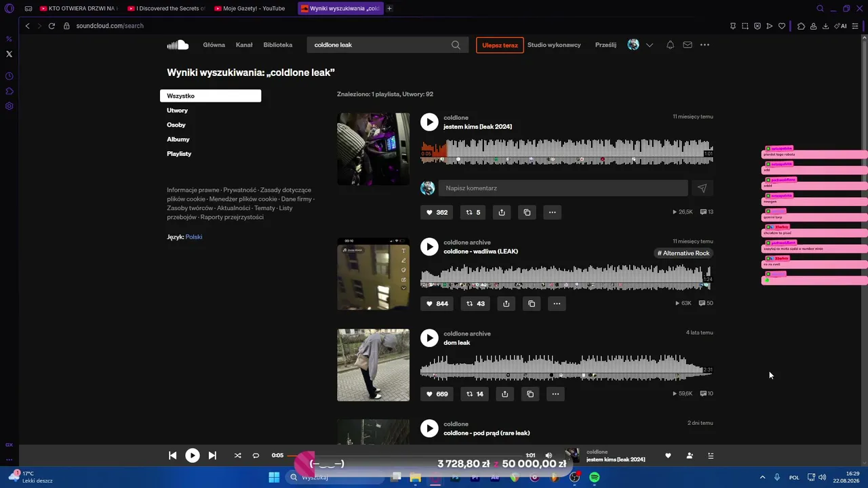Reload the page in browser toolbar

coord(52,26)
